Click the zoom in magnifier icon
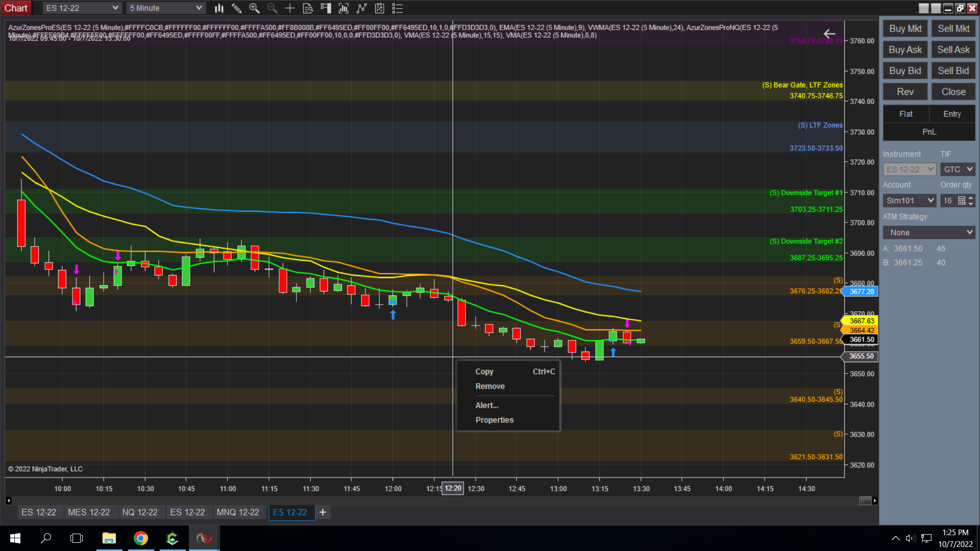 (x=254, y=8)
